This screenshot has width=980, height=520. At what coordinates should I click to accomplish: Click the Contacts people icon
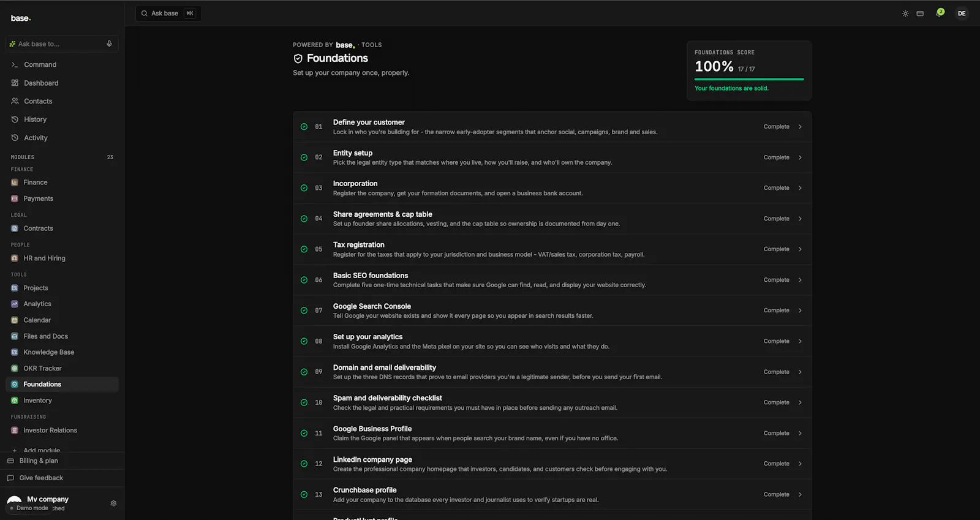coord(15,102)
